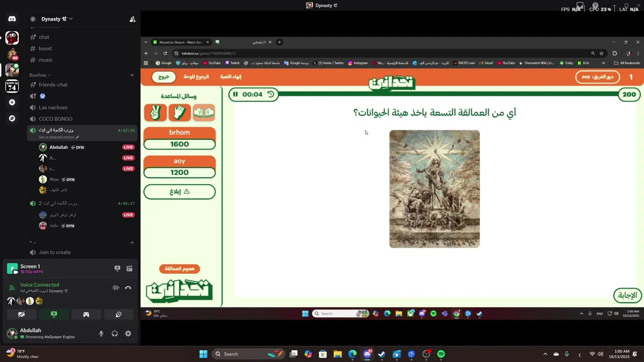Collapse the Bonfires category
Screen dimensions: 644x362
[x=40, y=75]
